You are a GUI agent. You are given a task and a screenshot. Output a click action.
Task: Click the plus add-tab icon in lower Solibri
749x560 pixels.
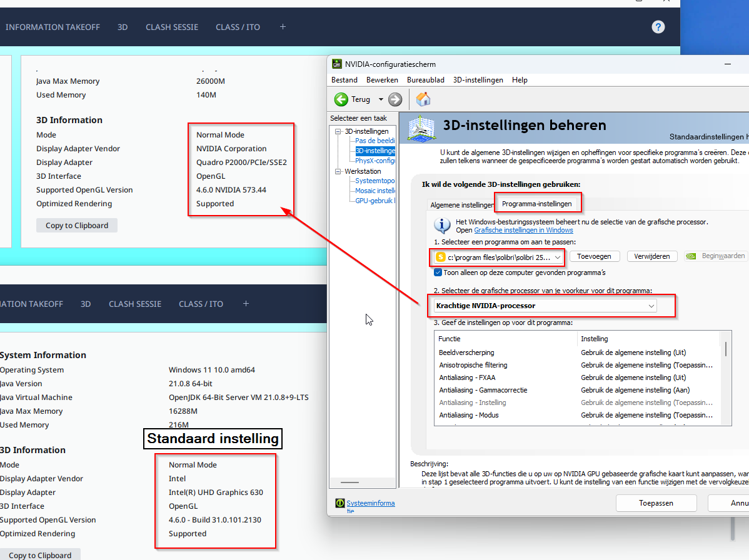coord(246,304)
